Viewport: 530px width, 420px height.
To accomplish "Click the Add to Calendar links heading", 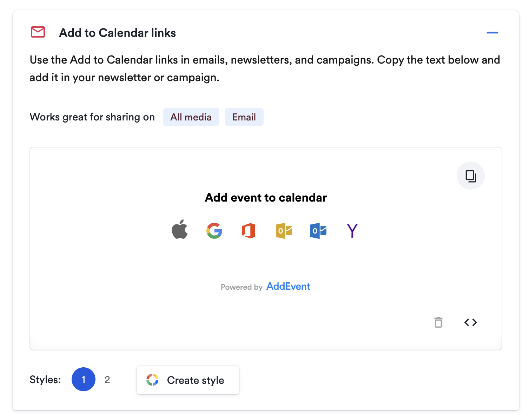I will click(118, 33).
